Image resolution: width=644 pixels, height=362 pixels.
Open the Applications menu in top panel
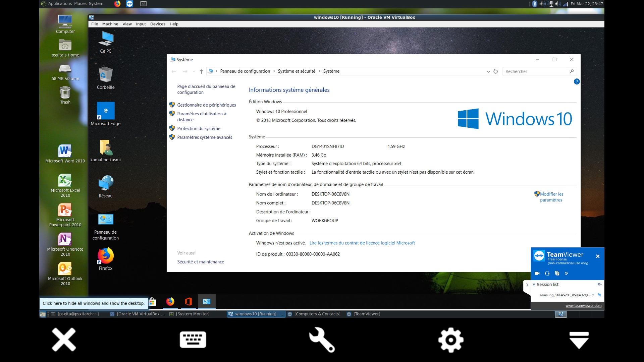tap(60, 4)
